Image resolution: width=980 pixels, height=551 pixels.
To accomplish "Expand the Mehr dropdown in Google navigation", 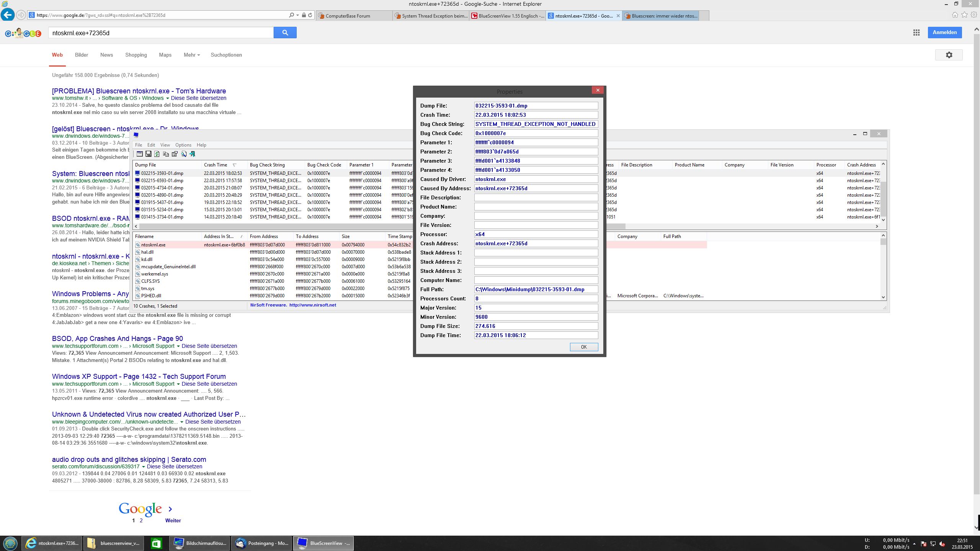I will pyautogui.click(x=191, y=55).
